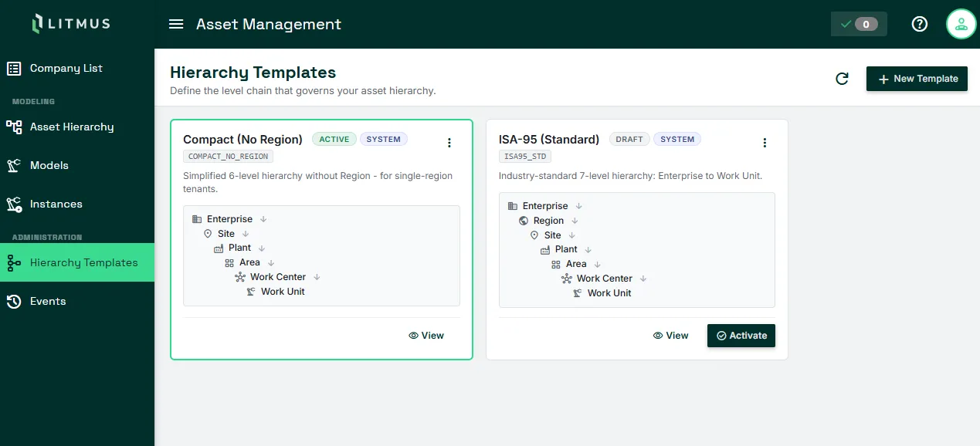
Task: Click the arrow next to Plant in Compact card
Action: [262, 248]
